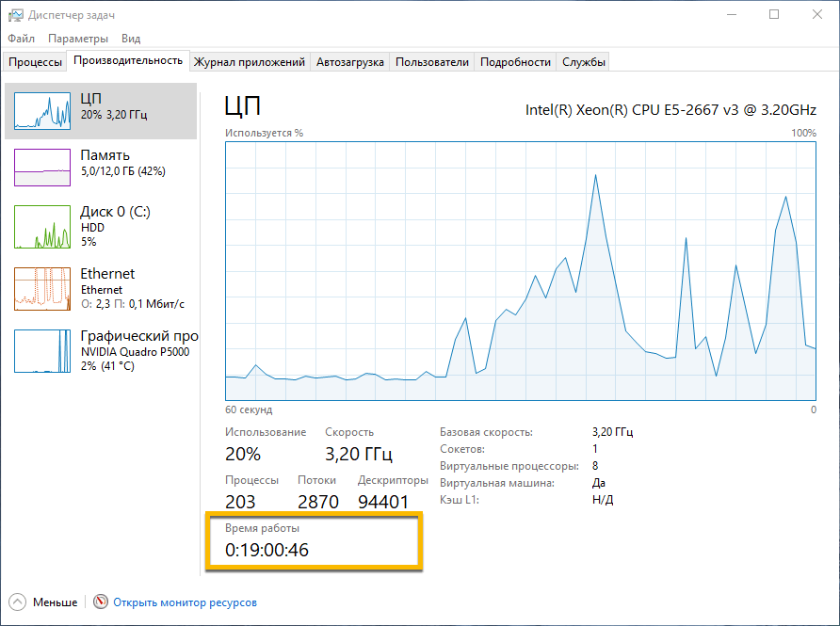Image resolution: width=840 pixels, height=626 pixels.
Task: Select the ЦП mini graph thumbnail
Action: pyautogui.click(x=42, y=110)
